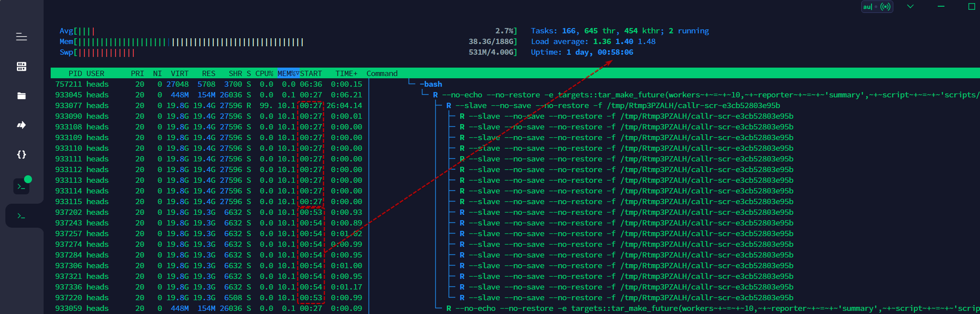Click the -bash command in process tree
This screenshot has height=314, width=980.
(x=431, y=84)
